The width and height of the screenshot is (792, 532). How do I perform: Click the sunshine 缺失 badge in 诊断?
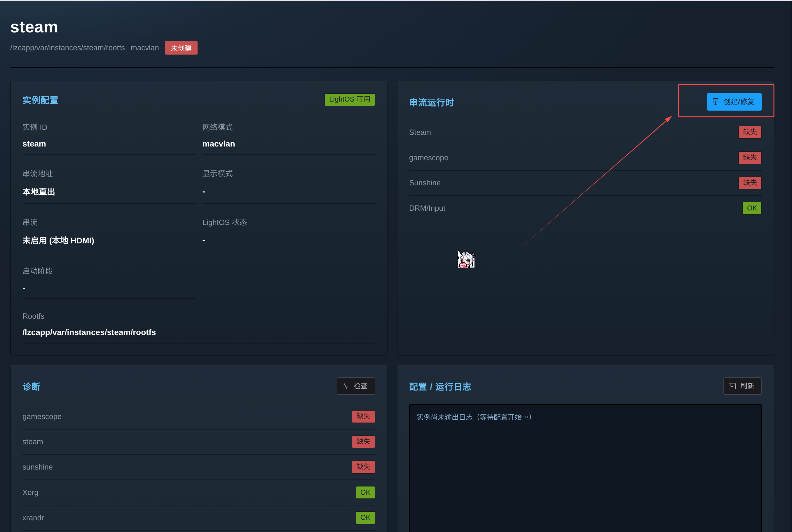(x=363, y=467)
